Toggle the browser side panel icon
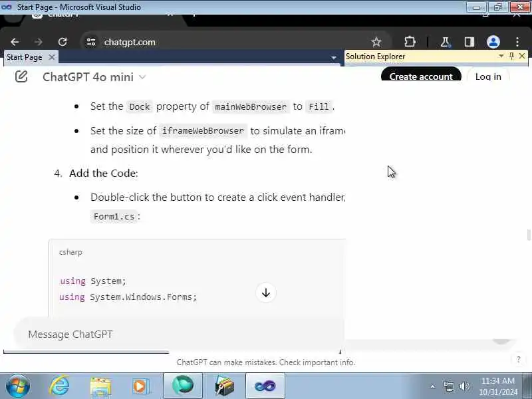Screen dimensions: 532x399 (x=469, y=42)
